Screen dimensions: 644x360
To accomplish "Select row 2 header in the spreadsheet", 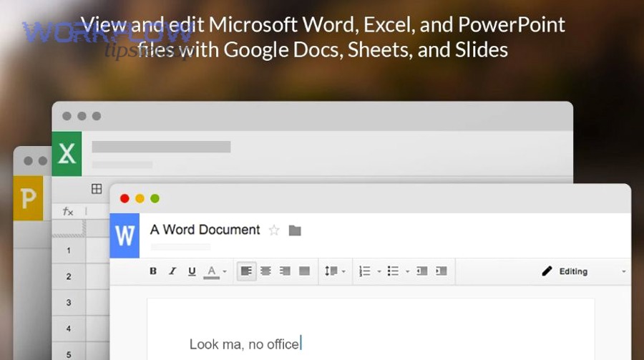I will click(69, 276).
